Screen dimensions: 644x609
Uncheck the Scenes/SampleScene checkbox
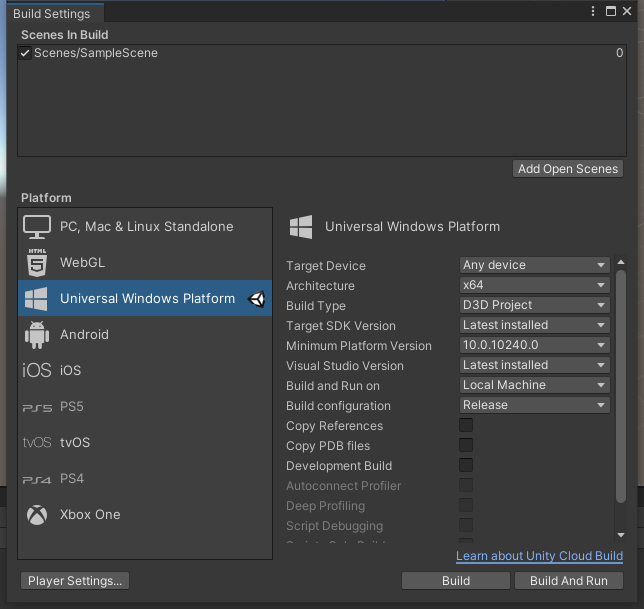[25, 53]
